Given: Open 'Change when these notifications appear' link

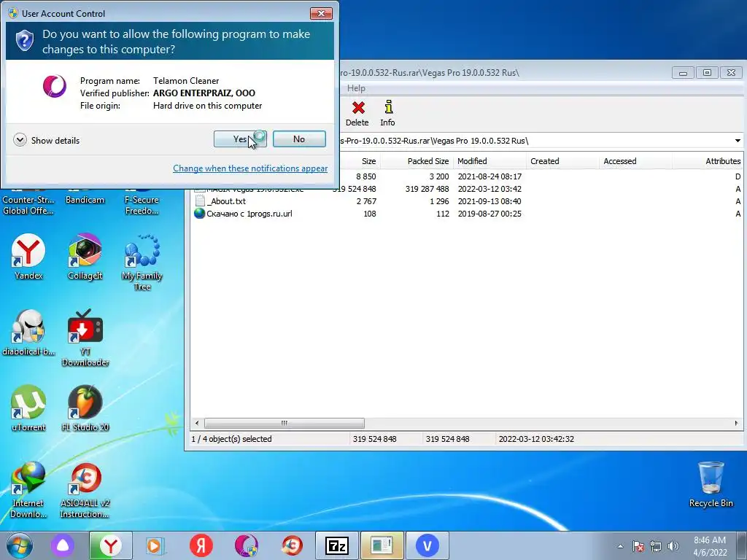Looking at the screenshot, I should click(x=250, y=168).
